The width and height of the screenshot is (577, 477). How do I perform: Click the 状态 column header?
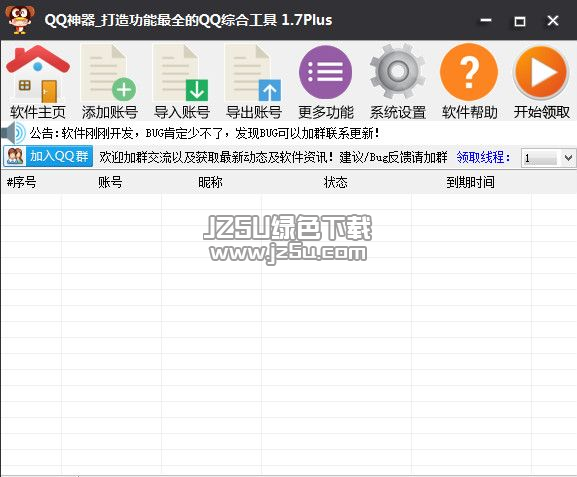(336, 182)
